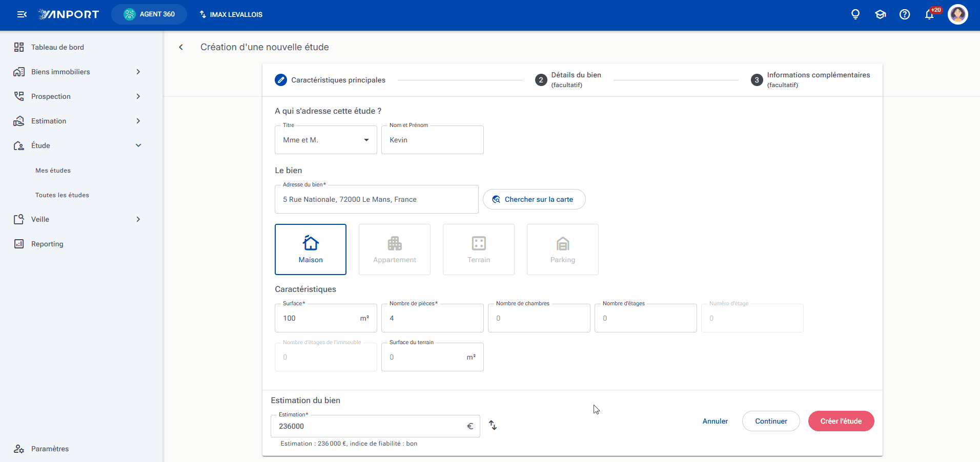The image size is (980, 462).
Task: Switch agency via IMAX LEVALLOIS selector
Action: 231,14
